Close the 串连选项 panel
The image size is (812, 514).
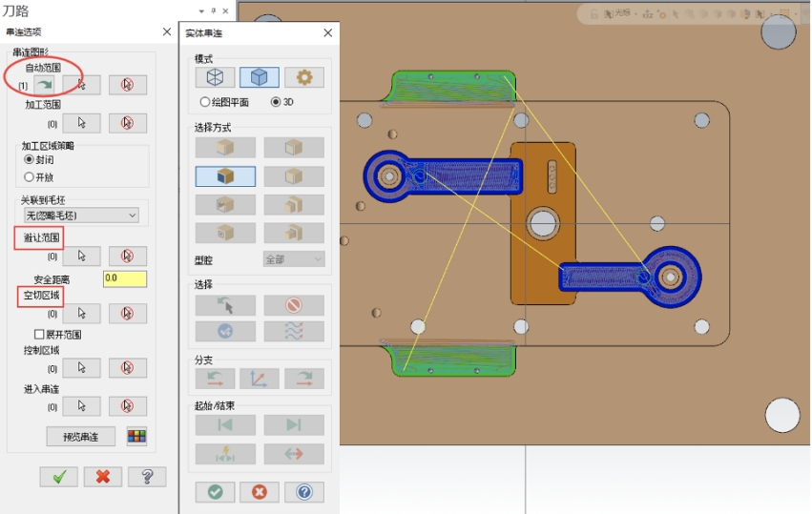167,32
